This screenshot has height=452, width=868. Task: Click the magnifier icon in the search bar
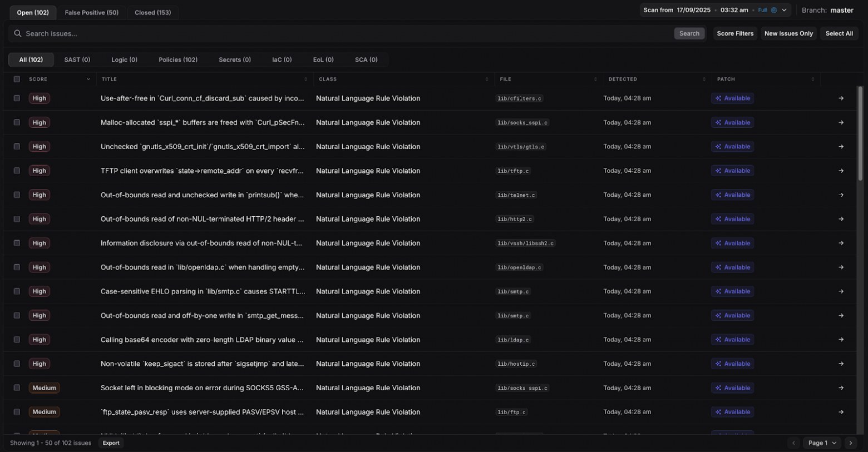18,33
